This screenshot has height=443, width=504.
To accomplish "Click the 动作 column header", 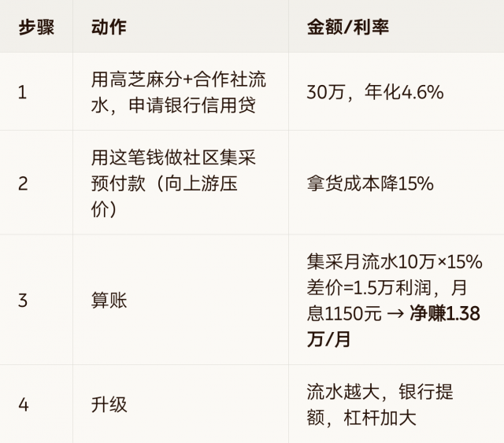I will (109, 27).
